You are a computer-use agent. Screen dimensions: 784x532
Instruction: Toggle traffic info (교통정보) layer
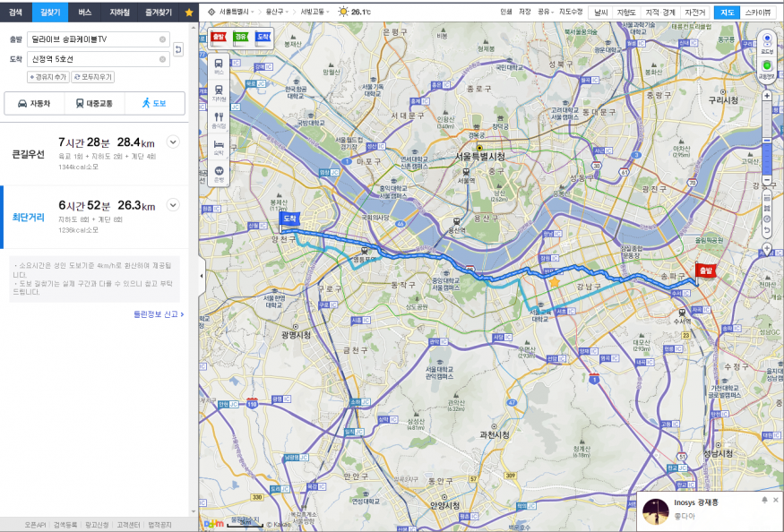[766, 67]
